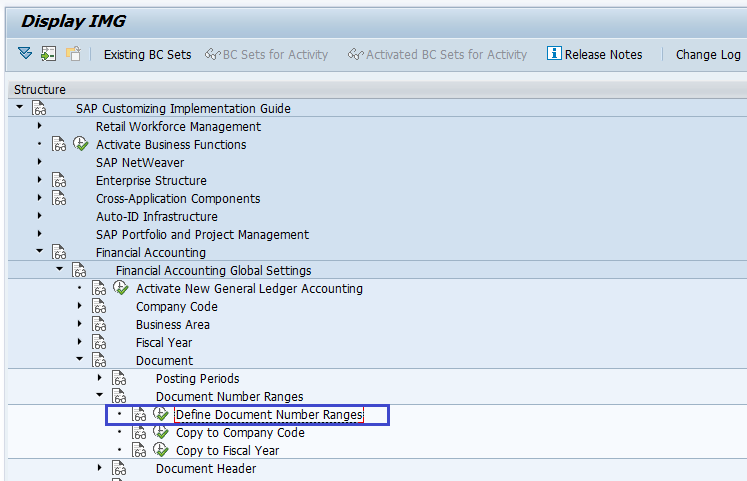
Task: Select Activate Business Functions text
Action: (171, 145)
